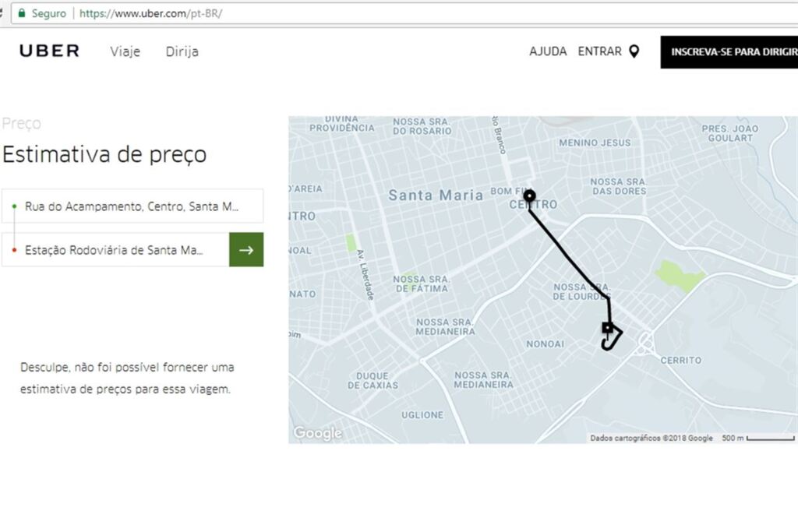798x532 pixels.
Task: Click the route start marker near Centro
Action: 529,196
